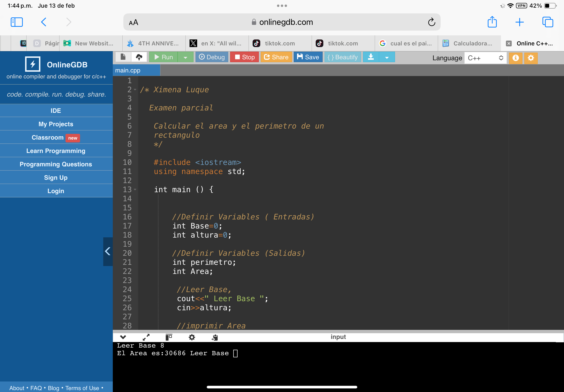Open the orange settings gear icon
The image size is (564, 392).
[x=531, y=58]
